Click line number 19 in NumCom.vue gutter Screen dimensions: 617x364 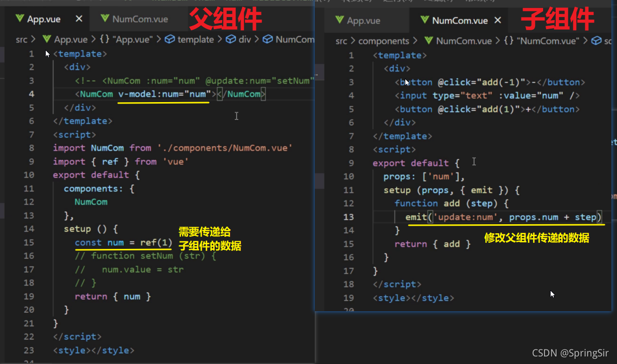348,298
